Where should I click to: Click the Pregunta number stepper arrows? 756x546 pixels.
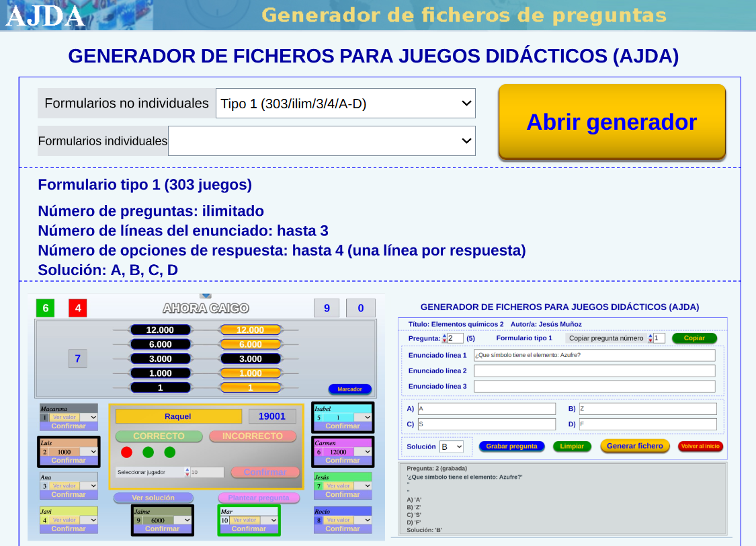click(444, 338)
